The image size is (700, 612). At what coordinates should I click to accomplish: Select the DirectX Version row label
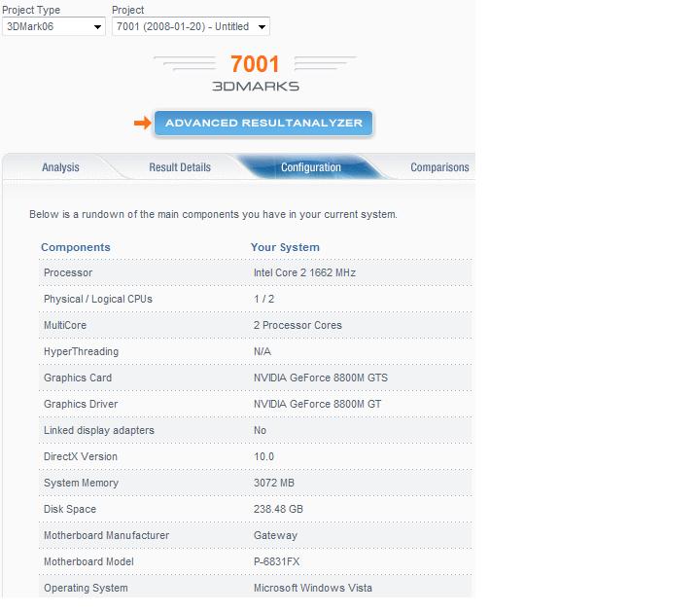(81, 457)
